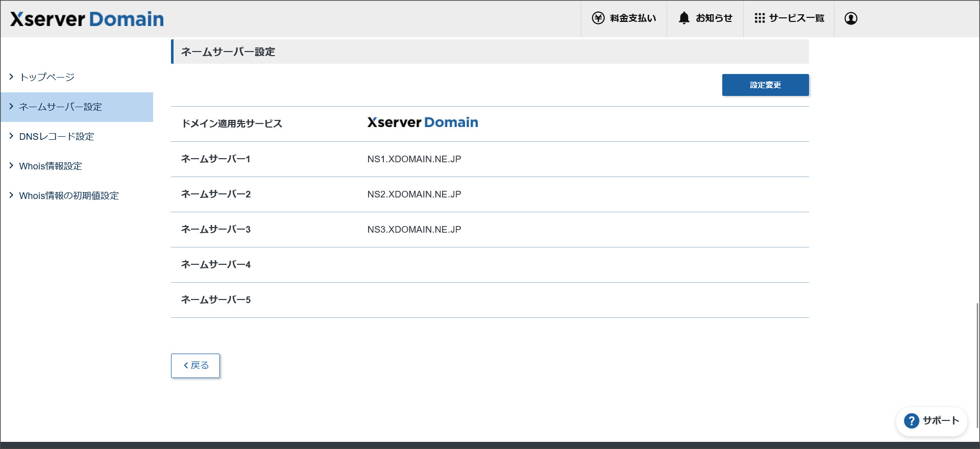This screenshot has width=980, height=449.
Task: Click the Xserver Domain service logo in table
Action: coord(422,123)
